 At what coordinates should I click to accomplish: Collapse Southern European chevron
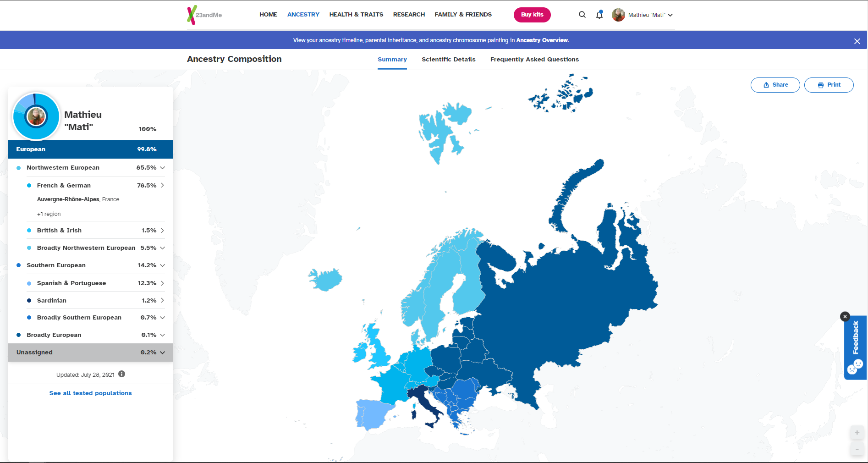click(x=162, y=265)
